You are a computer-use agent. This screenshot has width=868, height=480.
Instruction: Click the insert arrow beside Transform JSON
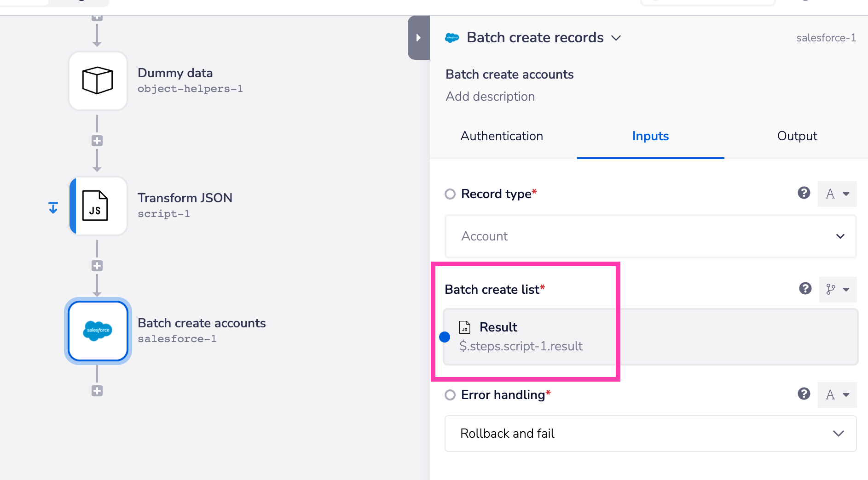53,207
